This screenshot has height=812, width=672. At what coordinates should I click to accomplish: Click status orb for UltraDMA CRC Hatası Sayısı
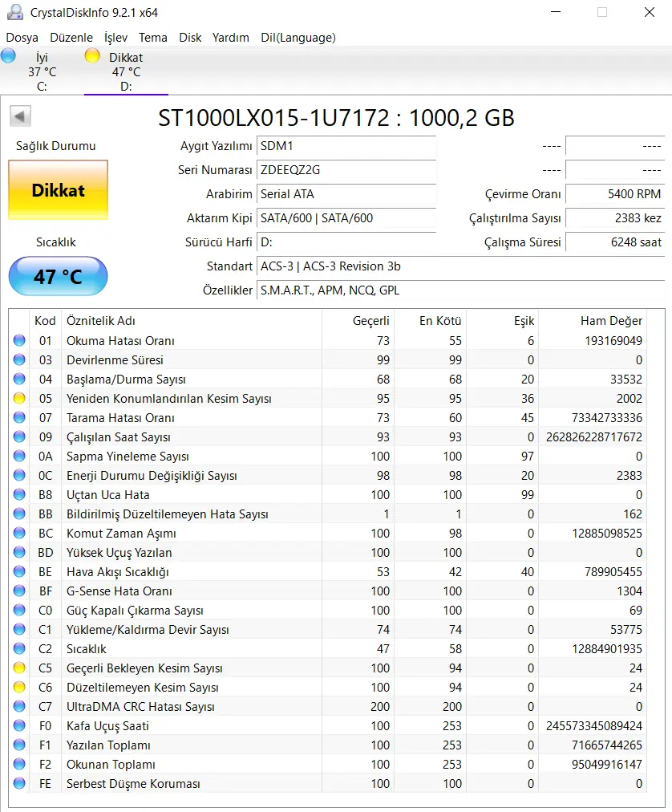[x=19, y=706]
